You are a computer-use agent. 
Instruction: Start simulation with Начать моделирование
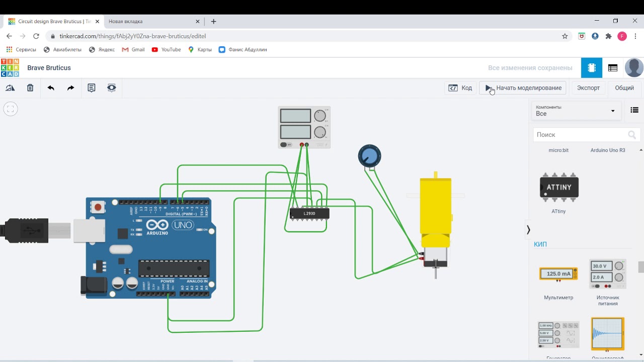tap(523, 88)
